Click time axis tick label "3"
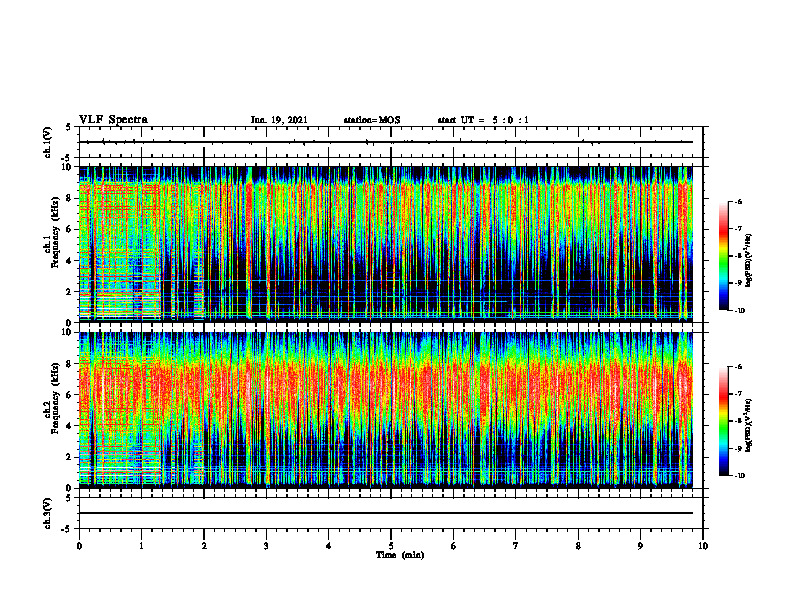 click(x=266, y=546)
